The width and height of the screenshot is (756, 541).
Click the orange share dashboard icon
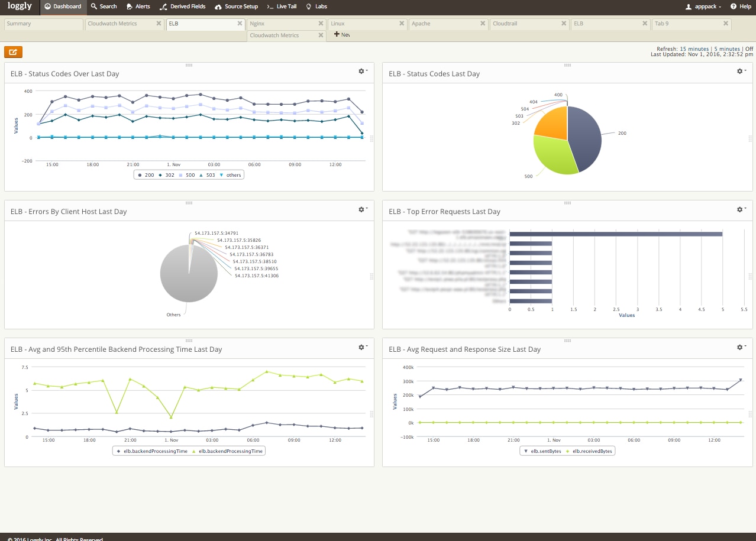[x=13, y=52]
